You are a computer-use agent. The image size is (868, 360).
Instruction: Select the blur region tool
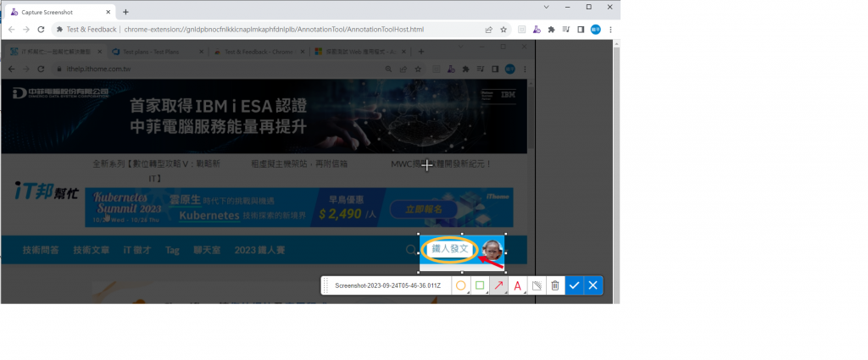coord(537,285)
